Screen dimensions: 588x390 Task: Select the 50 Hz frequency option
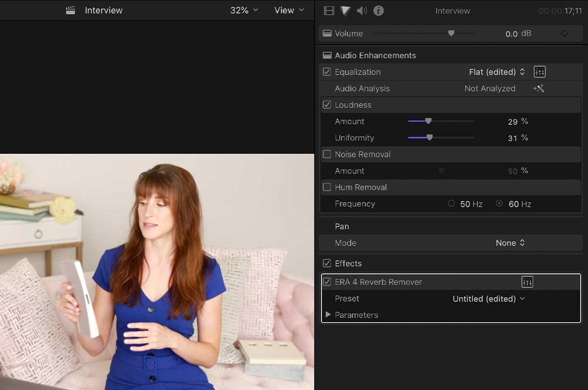click(451, 203)
